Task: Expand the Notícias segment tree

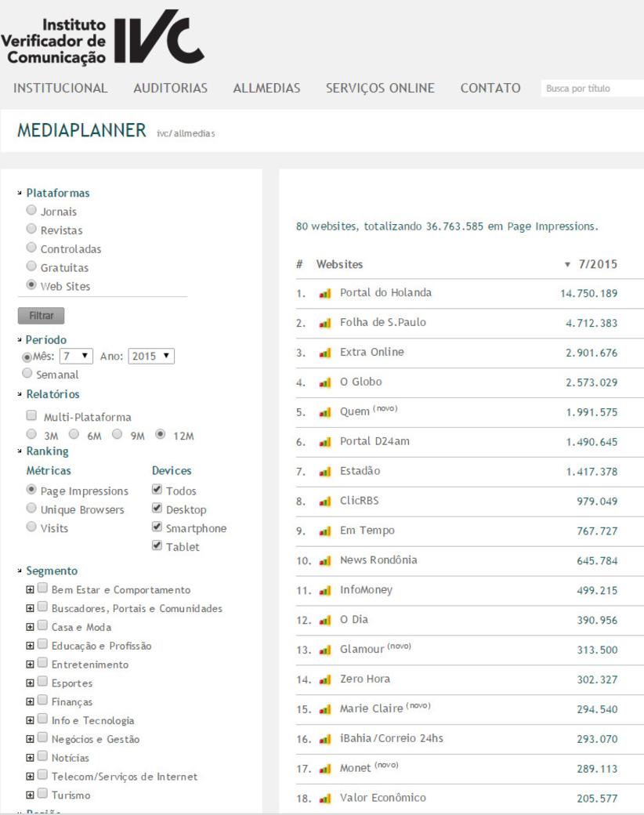Action: (31, 758)
